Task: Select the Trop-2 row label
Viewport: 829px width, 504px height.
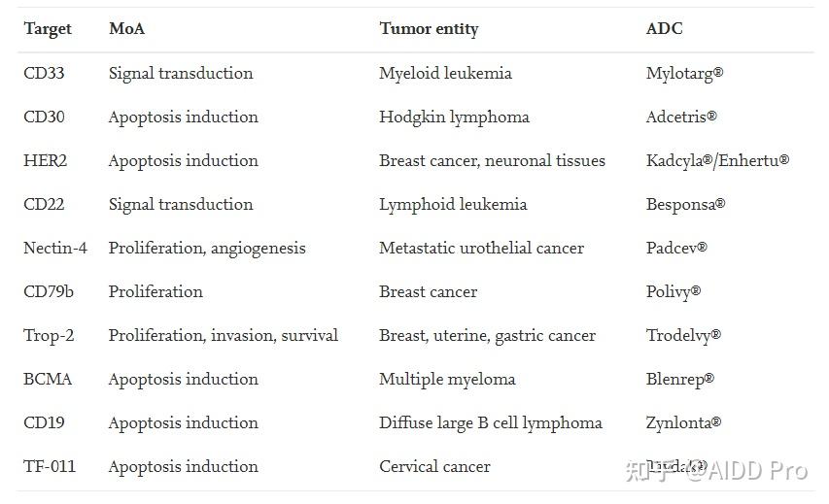Action: coord(49,335)
